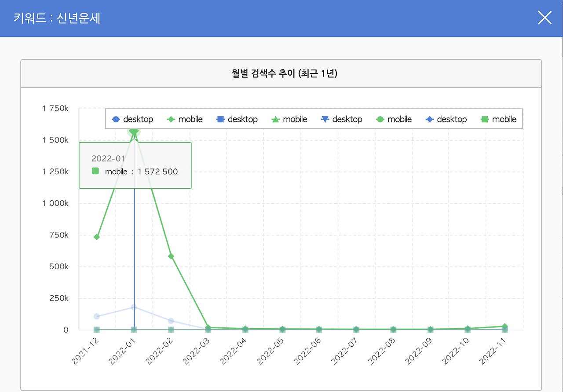Hide the second mobile series via its legend entry
This screenshot has width=563, height=392.
[x=295, y=119]
